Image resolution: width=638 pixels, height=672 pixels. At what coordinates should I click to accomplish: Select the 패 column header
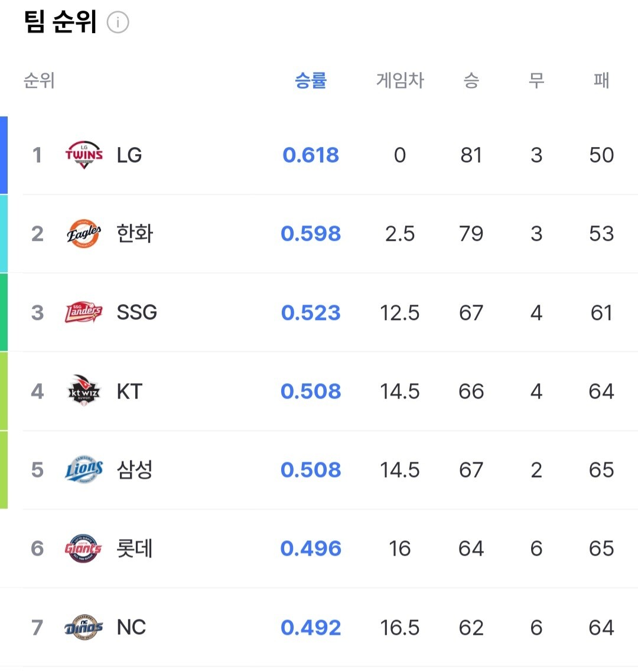coord(601,80)
